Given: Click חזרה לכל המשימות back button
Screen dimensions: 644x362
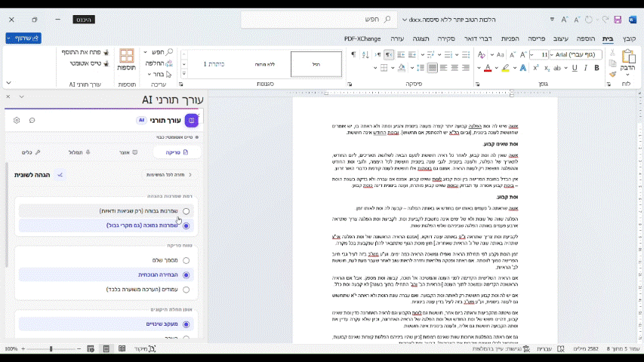Looking at the screenshot, I should (x=169, y=175).
